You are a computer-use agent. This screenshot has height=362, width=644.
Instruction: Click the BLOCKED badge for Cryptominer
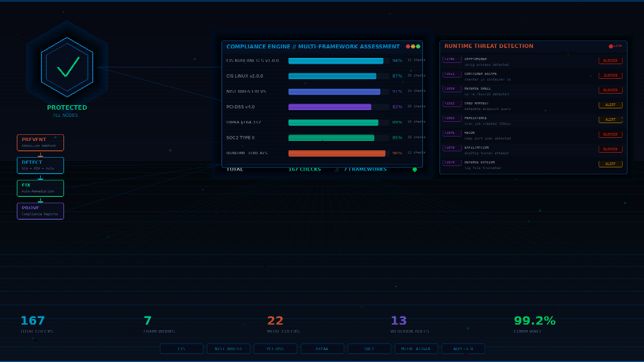tap(610, 61)
